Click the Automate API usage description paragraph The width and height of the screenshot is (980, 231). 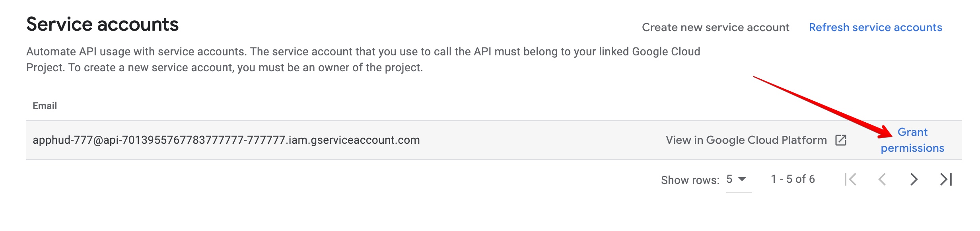(363, 60)
